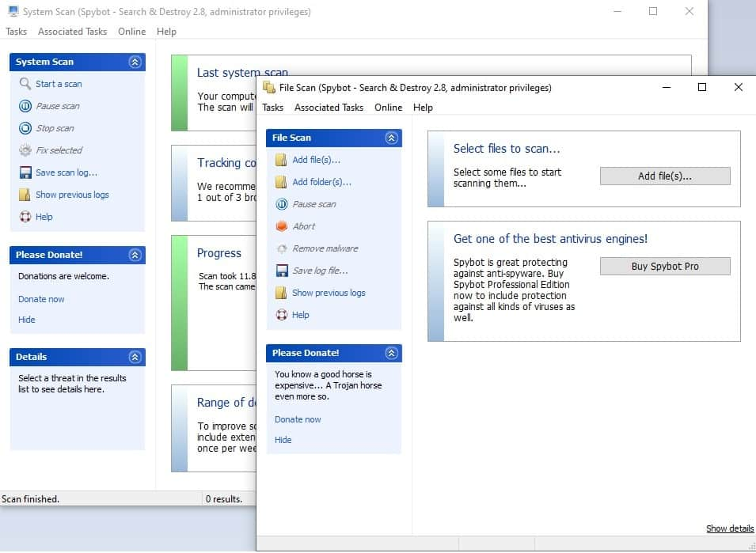The height and width of the screenshot is (553, 756).
Task: Click the Abort link text
Action: 304,226
